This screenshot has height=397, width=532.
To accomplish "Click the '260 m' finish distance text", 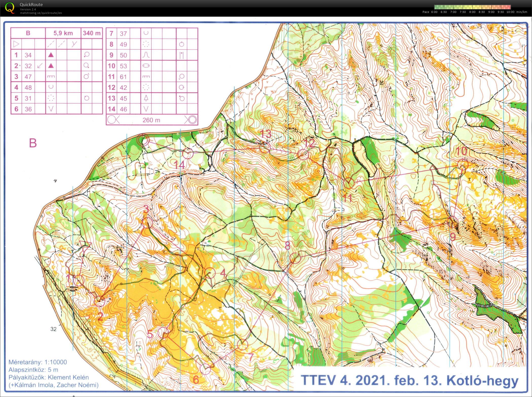I will coord(151,120).
